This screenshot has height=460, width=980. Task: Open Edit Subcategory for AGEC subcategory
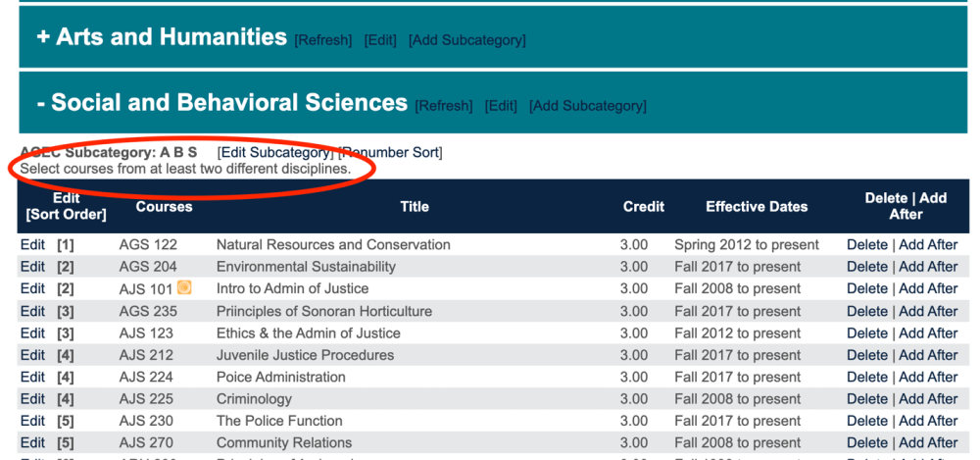274,152
